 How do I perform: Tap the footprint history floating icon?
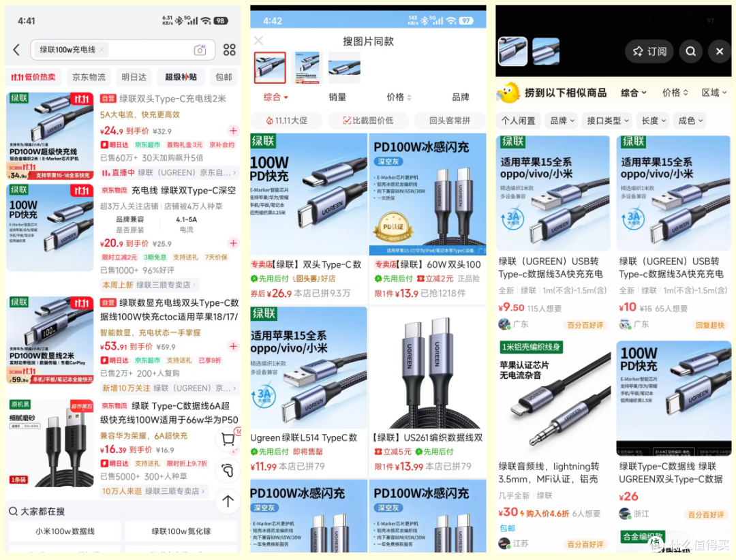click(228, 470)
